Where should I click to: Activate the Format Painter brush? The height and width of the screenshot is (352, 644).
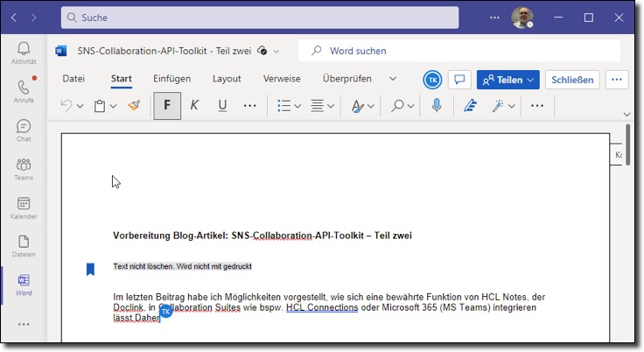point(134,106)
